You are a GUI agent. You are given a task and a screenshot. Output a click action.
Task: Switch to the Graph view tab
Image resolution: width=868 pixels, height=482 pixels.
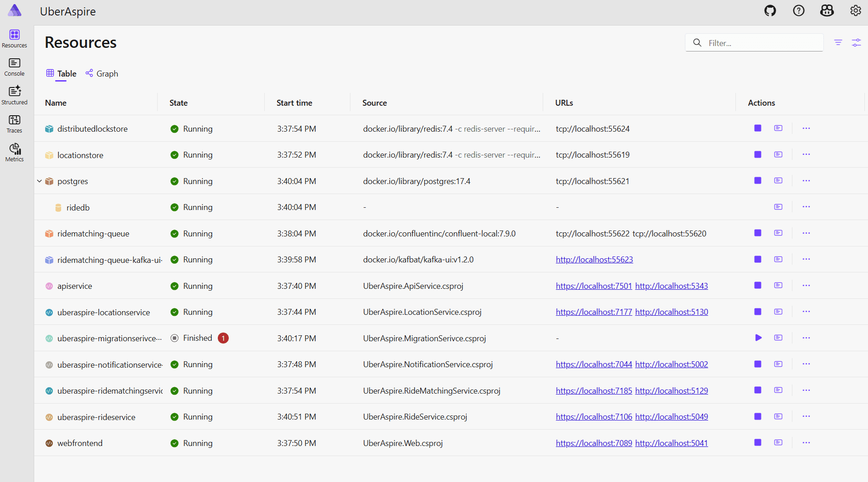[102, 73]
